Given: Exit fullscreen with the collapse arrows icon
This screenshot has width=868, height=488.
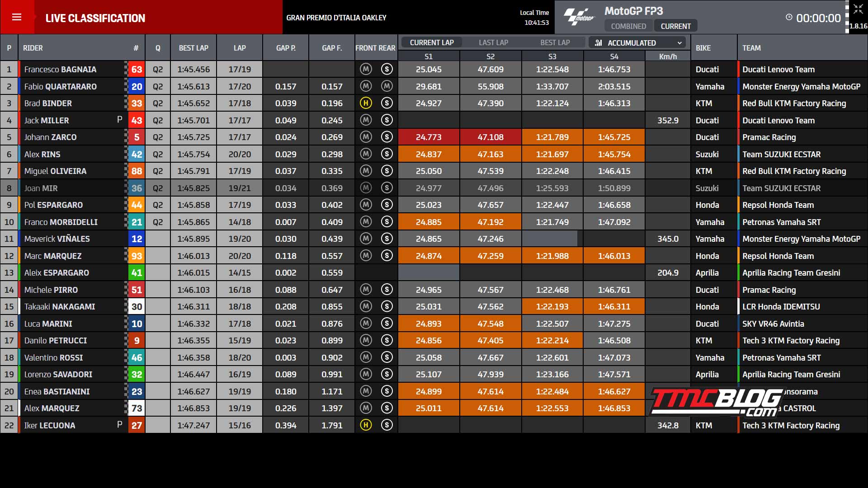Looking at the screenshot, I should coord(858,9).
